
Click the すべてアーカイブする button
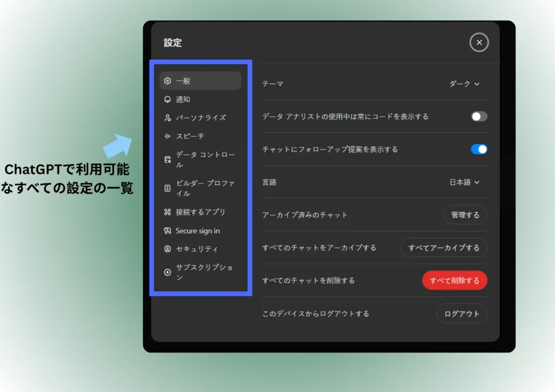pyautogui.click(x=444, y=248)
